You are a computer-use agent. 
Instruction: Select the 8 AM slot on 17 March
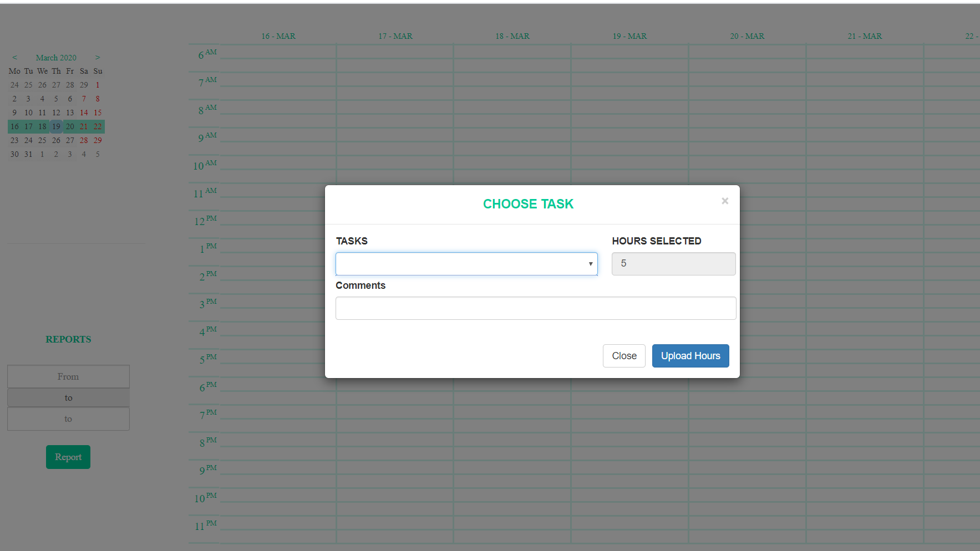click(x=395, y=114)
